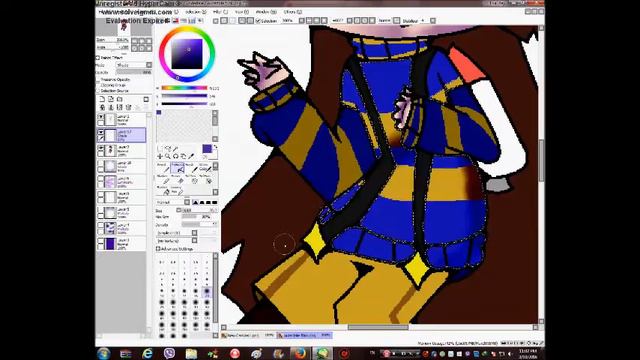Pick the Move tool
The height and width of the screenshot is (360, 640).
pyautogui.click(x=160, y=156)
